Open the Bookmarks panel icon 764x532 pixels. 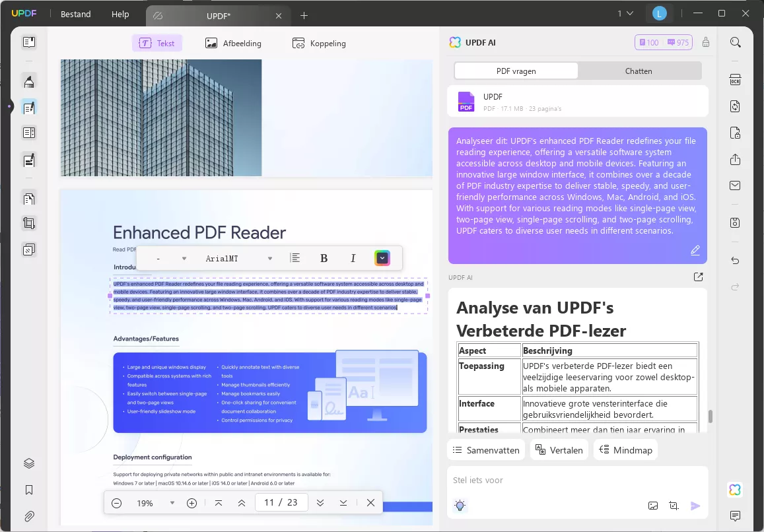[x=29, y=490]
